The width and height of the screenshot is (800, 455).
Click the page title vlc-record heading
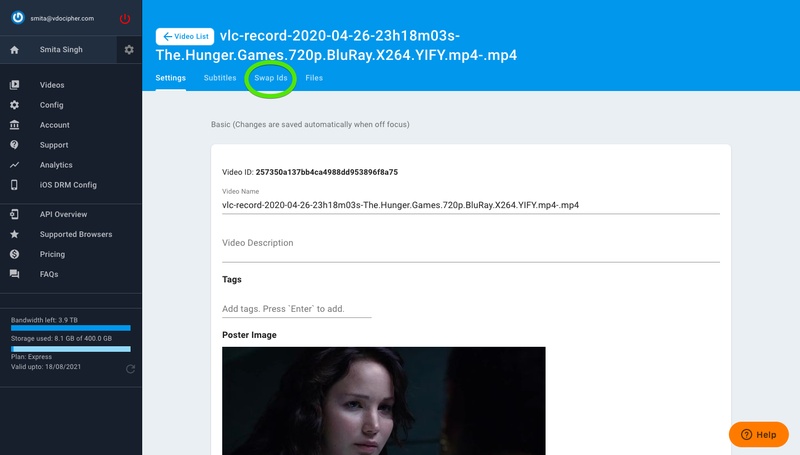click(x=337, y=45)
